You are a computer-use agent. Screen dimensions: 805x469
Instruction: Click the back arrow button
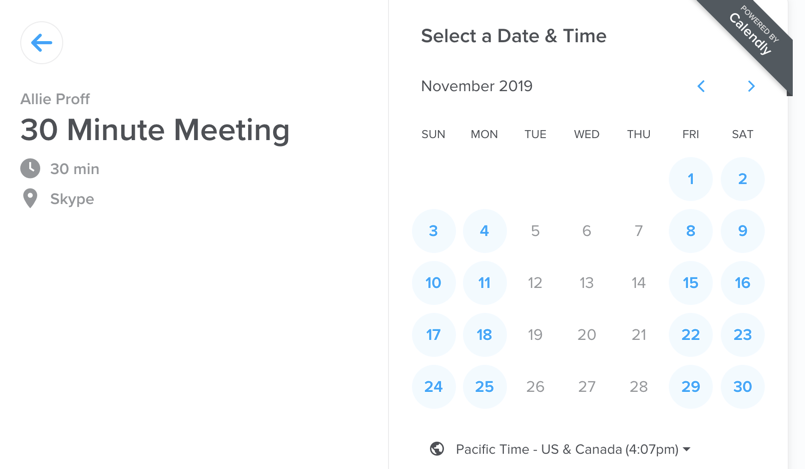42,43
